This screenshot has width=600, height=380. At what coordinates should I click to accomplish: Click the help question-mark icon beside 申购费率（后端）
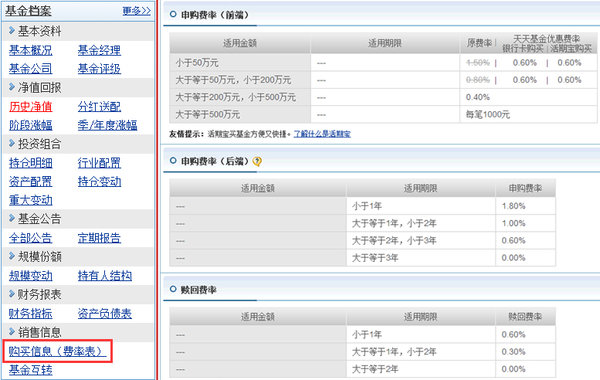pos(257,161)
